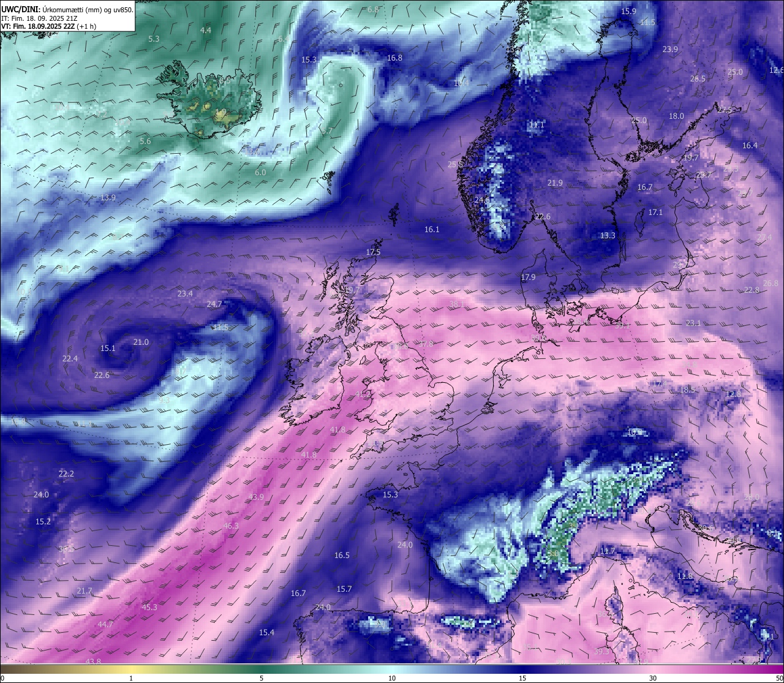Click the value 16.8 in the Norwegian Sea
This screenshot has width=784, height=683.
point(394,58)
